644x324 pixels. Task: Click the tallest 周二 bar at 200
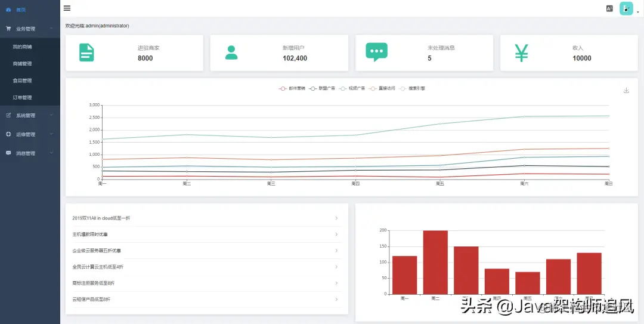point(435,263)
